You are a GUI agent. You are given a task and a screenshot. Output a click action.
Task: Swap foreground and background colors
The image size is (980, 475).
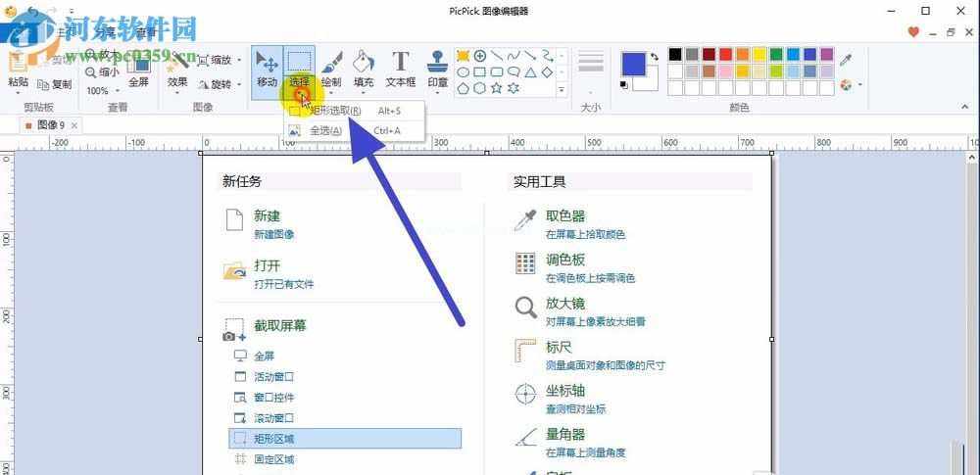point(655,56)
